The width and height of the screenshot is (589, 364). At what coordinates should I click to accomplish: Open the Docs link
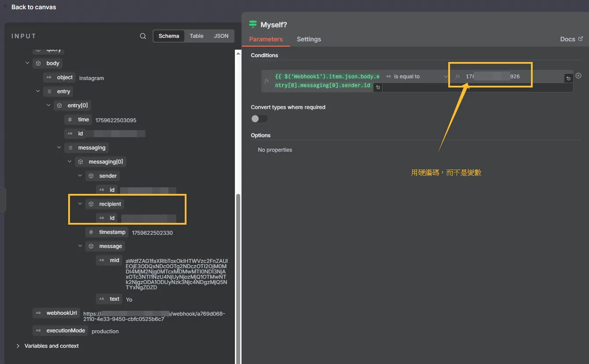pos(567,39)
